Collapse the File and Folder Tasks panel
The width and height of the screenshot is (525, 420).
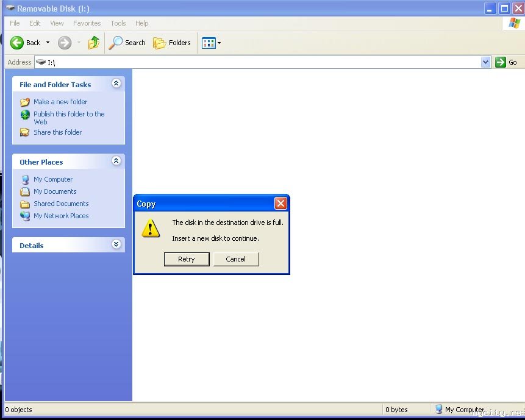pyautogui.click(x=116, y=84)
